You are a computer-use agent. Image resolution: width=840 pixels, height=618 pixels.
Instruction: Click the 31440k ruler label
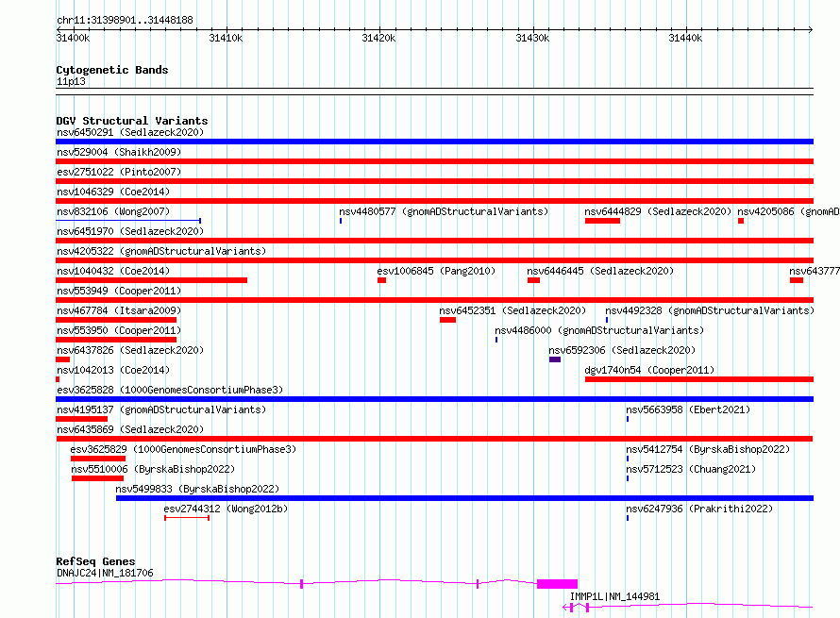[x=685, y=38]
